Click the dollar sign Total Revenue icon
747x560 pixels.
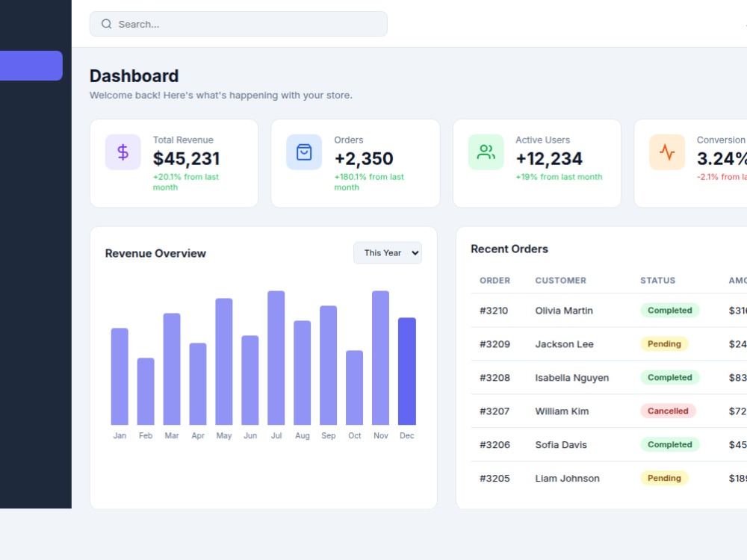click(123, 152)
